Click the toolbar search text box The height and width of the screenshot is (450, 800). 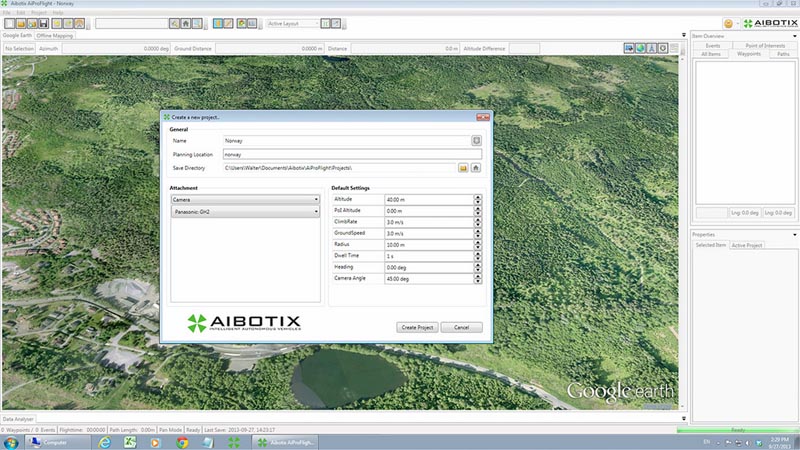(132, 23)
